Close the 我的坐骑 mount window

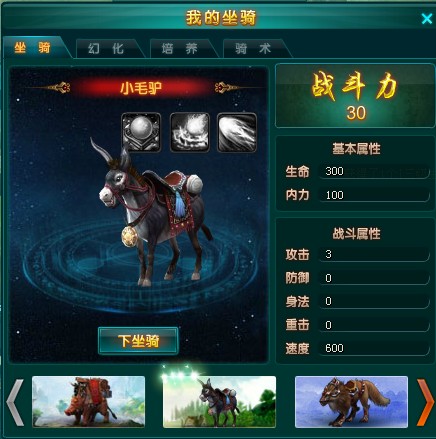tap(427, 19)
